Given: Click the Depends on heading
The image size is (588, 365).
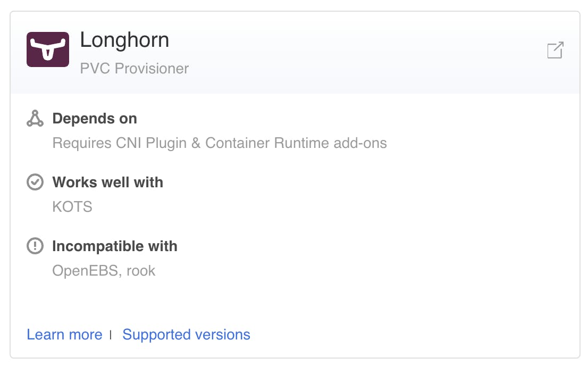Looking at the screenshot, I should point(95,119).
